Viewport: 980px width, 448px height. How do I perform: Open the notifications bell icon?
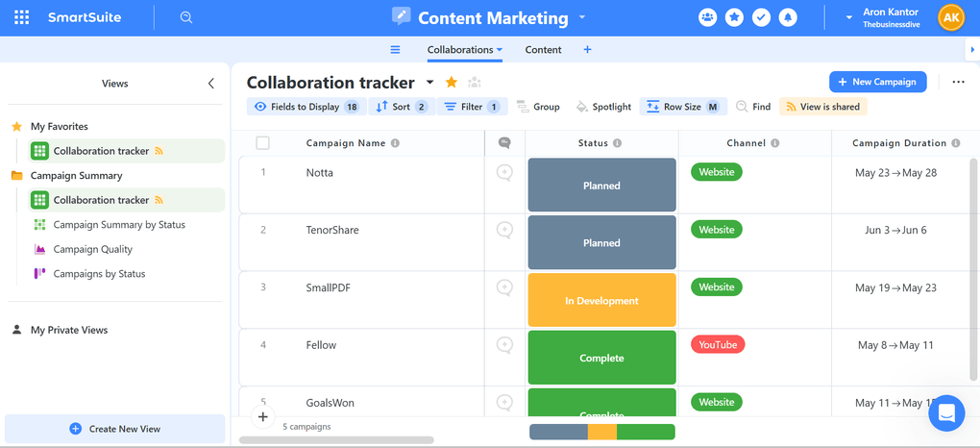tap(788, 17)
